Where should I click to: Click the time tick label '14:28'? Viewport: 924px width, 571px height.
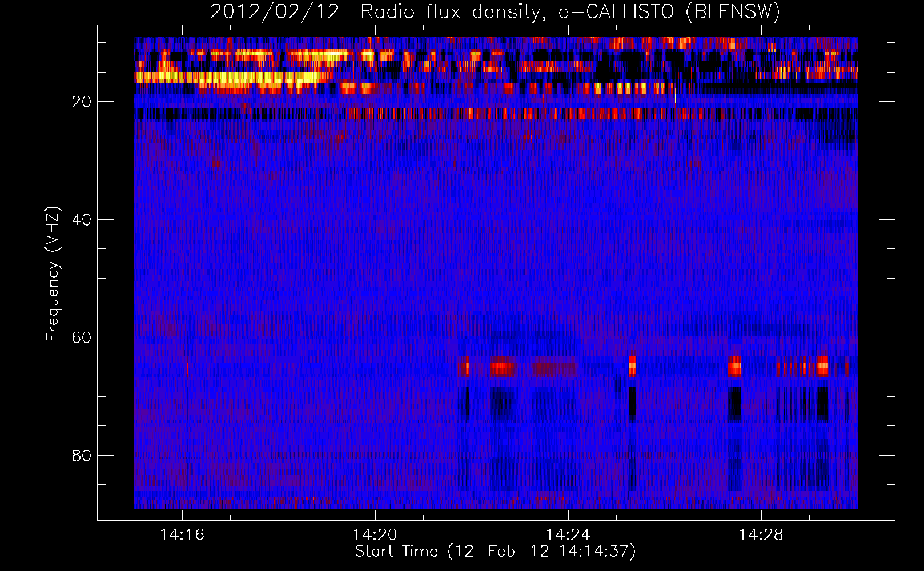point(761,535)
